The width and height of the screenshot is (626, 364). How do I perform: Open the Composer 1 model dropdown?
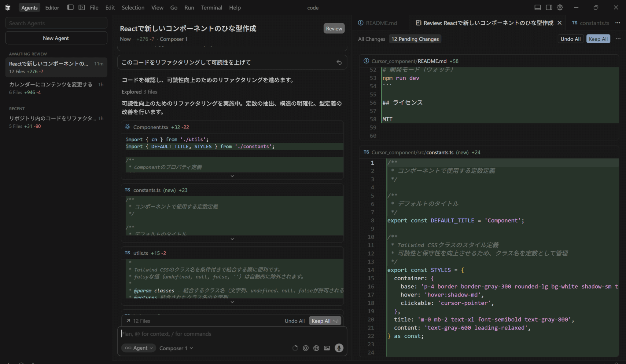pos(176,348)
